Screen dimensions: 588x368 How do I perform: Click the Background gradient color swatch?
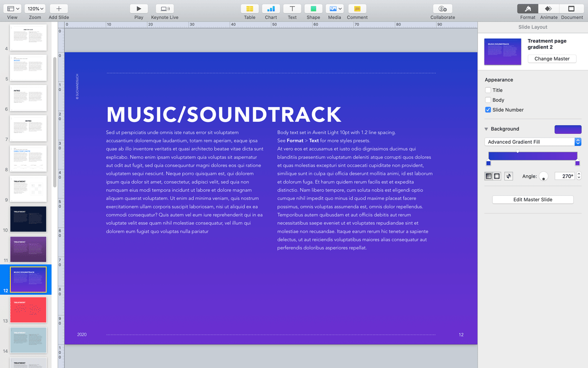[567, 130]
